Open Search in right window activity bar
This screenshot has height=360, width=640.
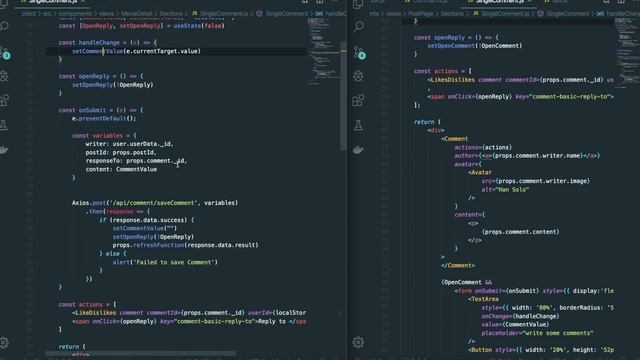point(358,27)
